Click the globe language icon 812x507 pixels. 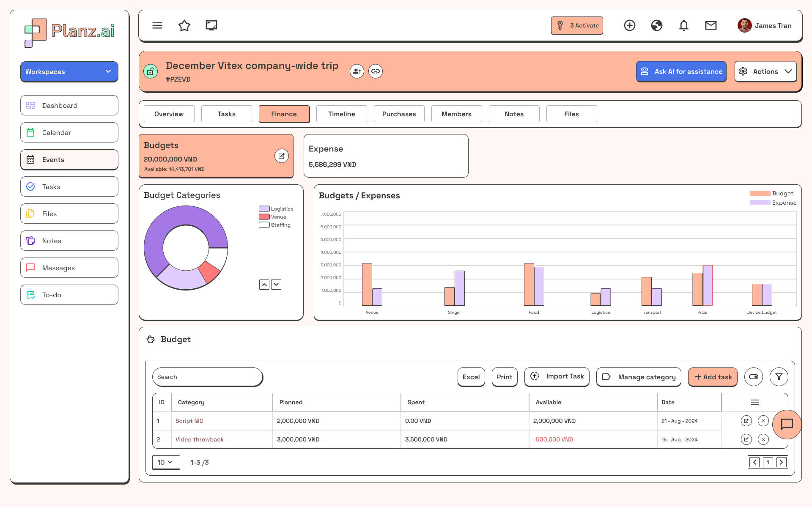coord(656,26)
